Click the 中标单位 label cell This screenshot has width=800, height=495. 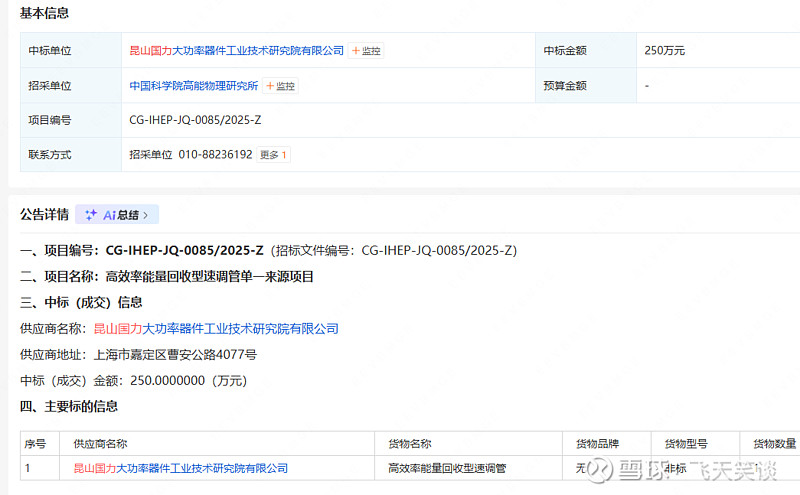[71, 51]
